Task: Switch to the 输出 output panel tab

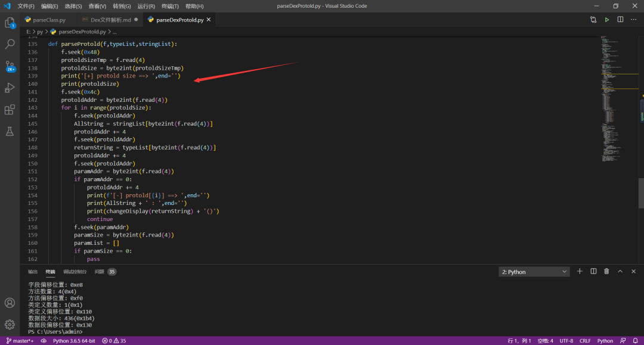Action: tap(32, 272)
